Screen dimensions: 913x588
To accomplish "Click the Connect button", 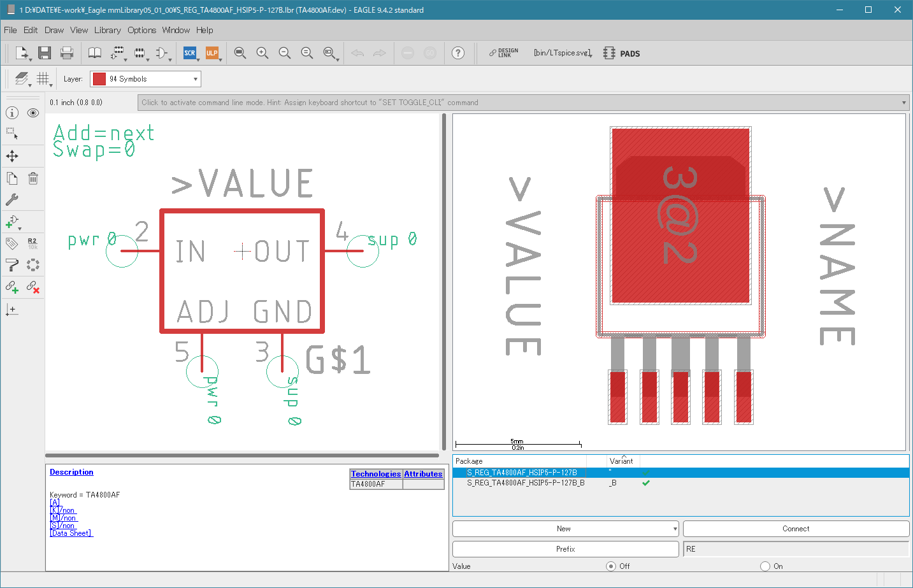I will 796,529.
